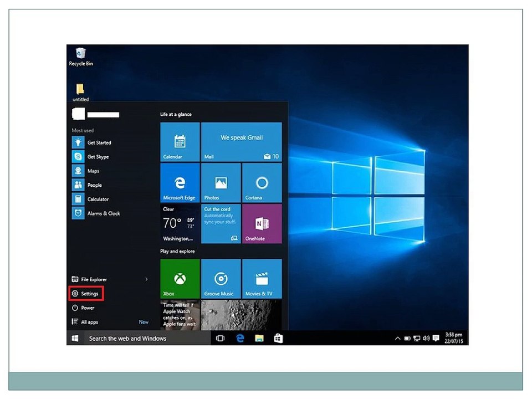This screenshot has height=399, width=532.
Task: Open the Recycle Bin desktop icon
Action: pyautogui.click(x=81, y=57)
